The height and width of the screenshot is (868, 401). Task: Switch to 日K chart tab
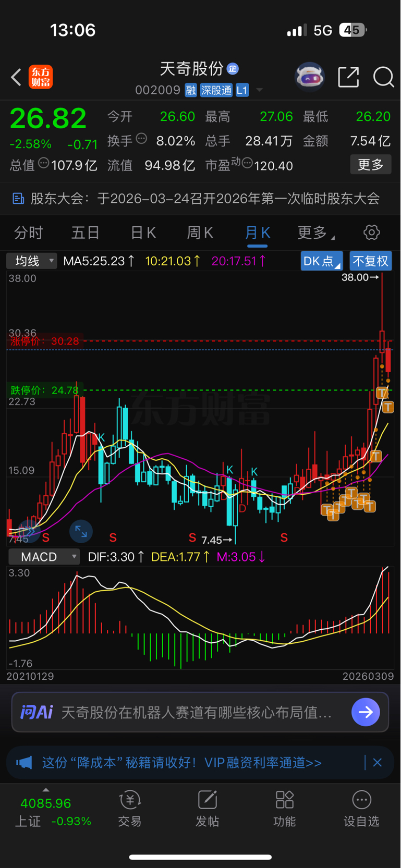(x=143, y=233)
